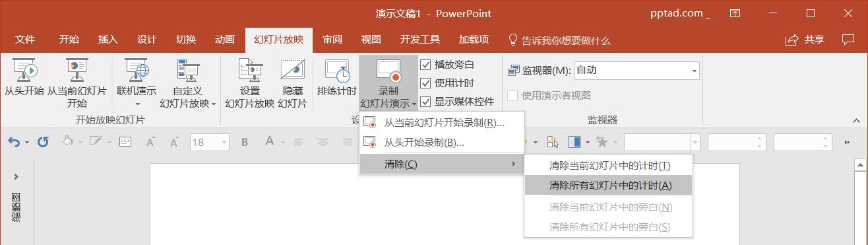
Task: Apply bold formatting with B icon
Action: (x=245, y=141)
